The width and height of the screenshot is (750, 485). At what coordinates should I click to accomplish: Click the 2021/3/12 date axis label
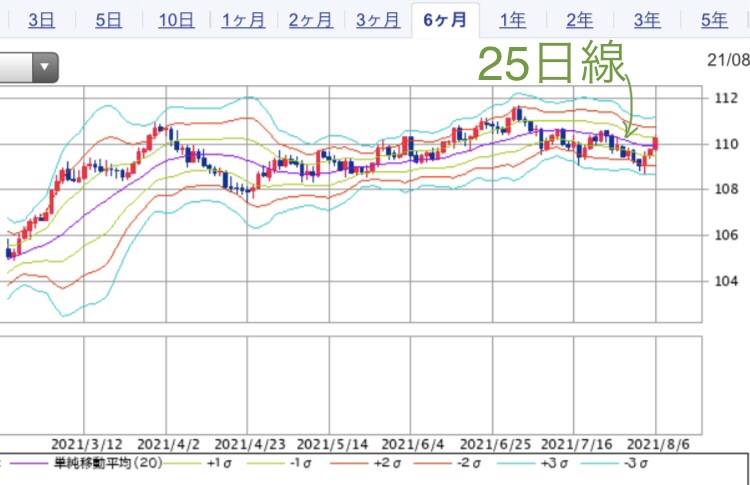(x=87, y=444)
